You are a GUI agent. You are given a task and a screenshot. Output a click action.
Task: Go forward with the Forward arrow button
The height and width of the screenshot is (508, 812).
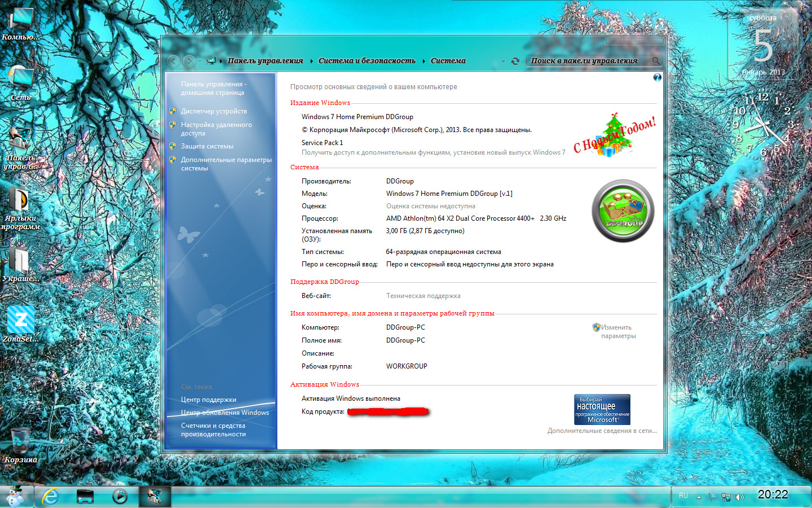coord(189,61)
